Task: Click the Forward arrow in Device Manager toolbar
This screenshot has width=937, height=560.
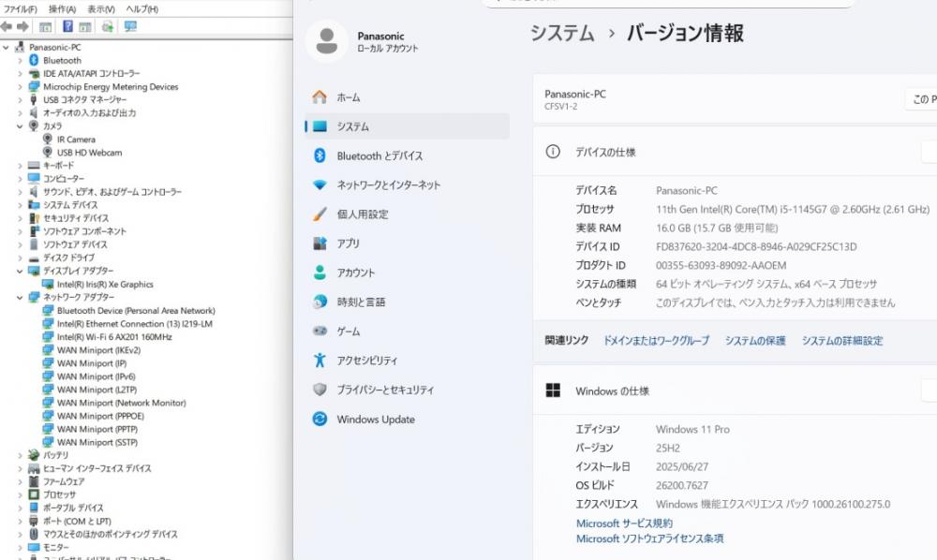Action: [x=22, y=26]
